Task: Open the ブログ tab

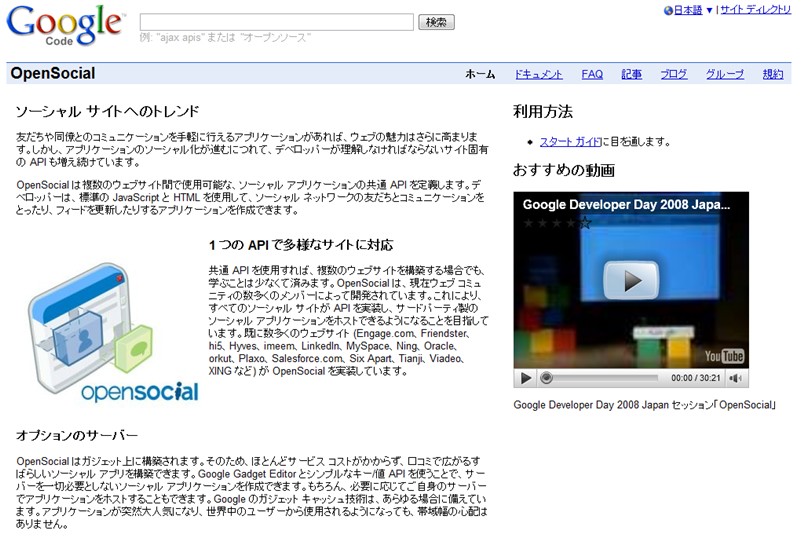Action: [x=673, y=75]
